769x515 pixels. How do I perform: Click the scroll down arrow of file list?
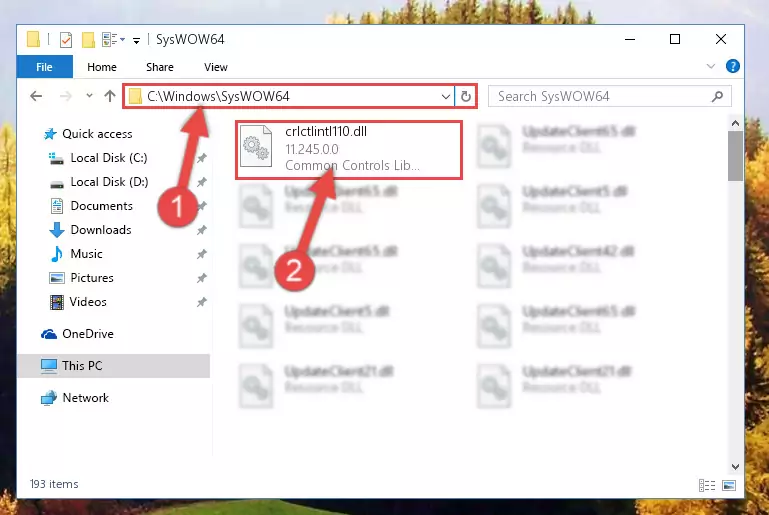tap(735, 466)
